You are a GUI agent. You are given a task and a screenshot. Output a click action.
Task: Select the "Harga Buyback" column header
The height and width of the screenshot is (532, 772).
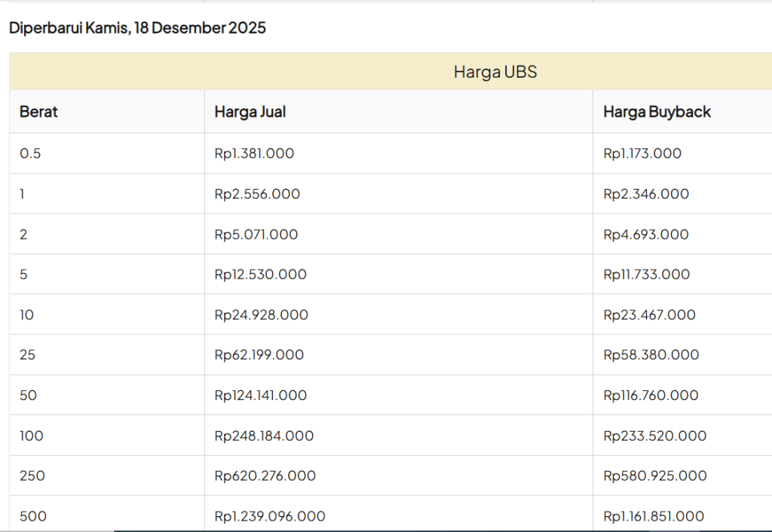coord(657,112)
